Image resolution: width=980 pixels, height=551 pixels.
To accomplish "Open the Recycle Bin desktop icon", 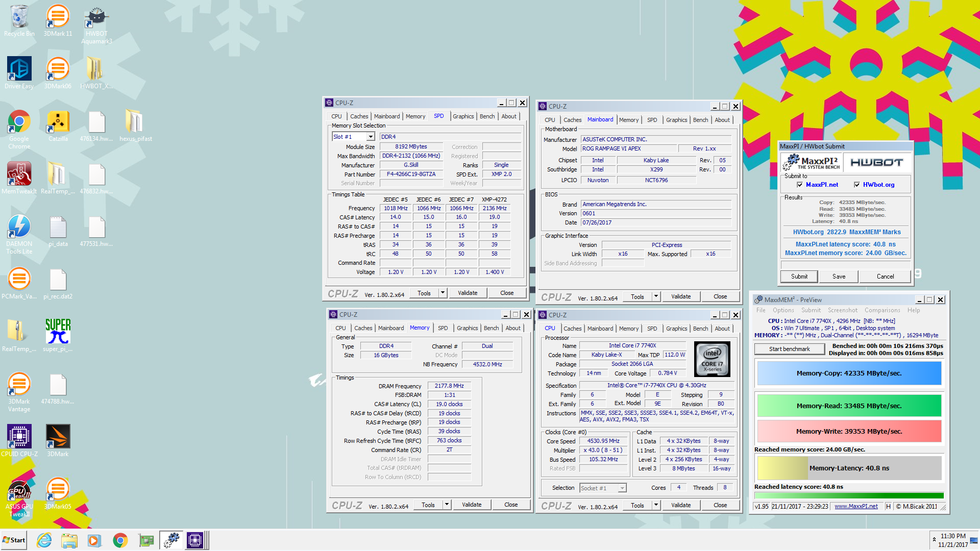I will (x=19, y=20).
